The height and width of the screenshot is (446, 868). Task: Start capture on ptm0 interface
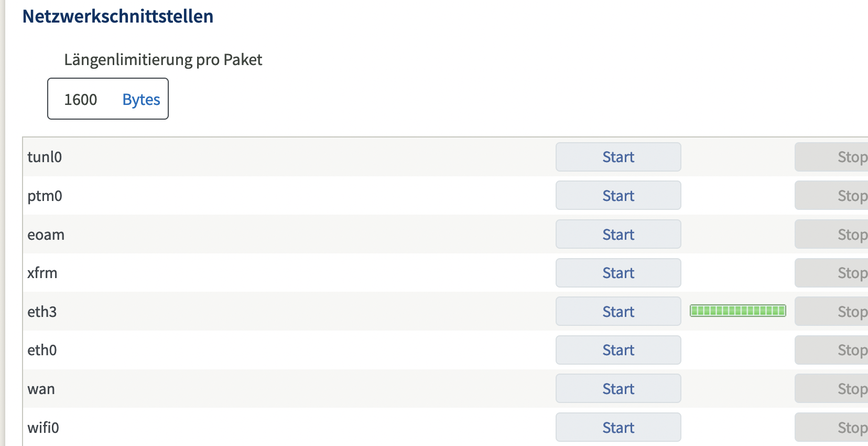(x=618, y=196)
